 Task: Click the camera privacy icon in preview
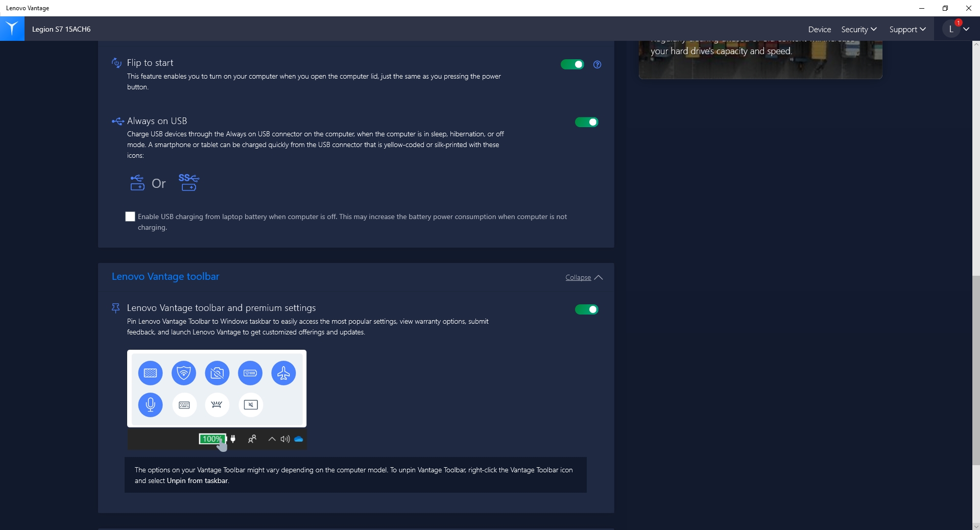(x=217, y=373)
